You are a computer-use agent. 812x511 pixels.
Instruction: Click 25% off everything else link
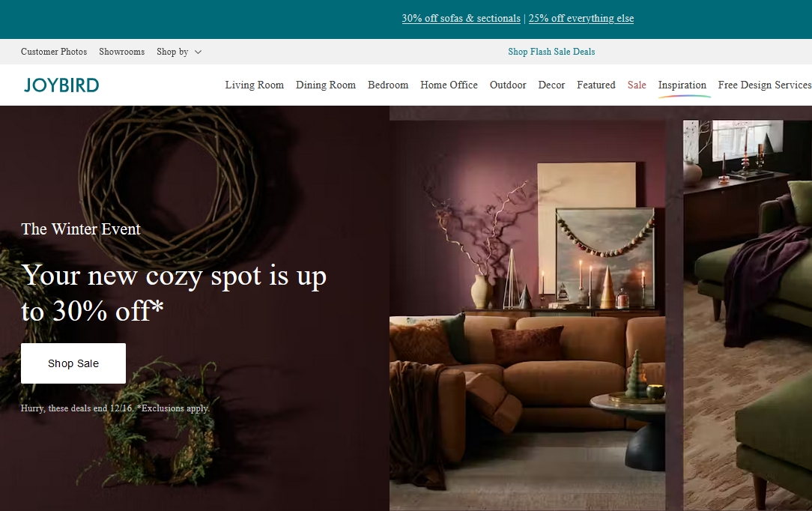(x=581, y=18)
